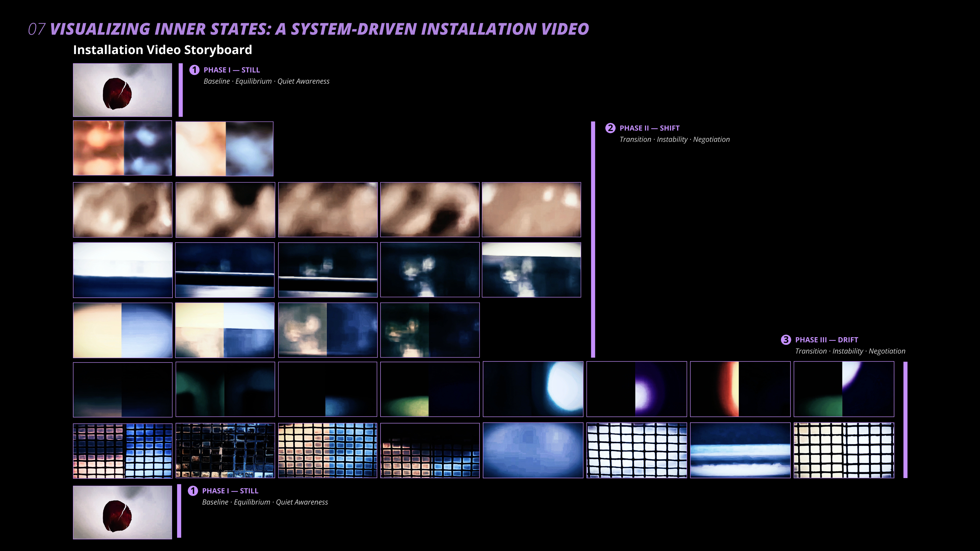Screen dimensions: 980x551
Task: Click the numbered circle 1 beside the top Phase I label
Action: tap(195, 70)
